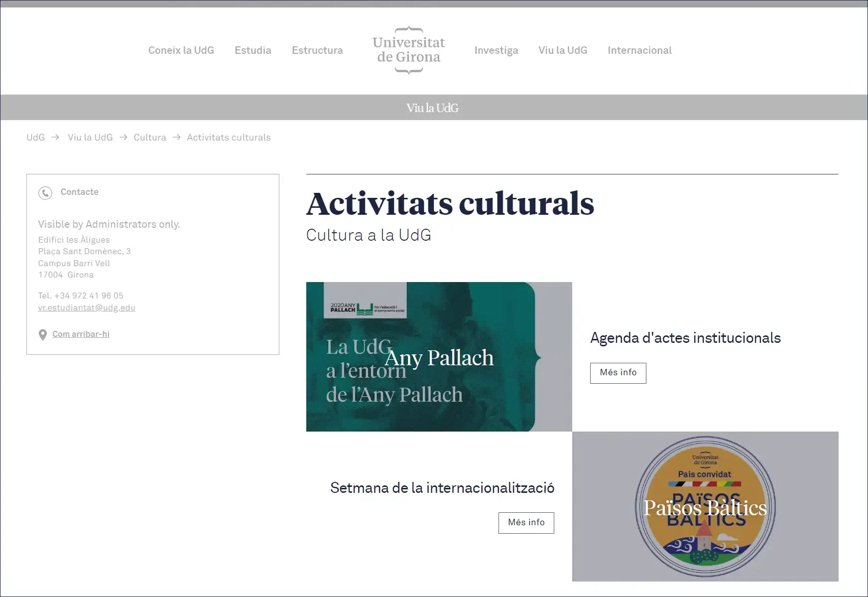Open the Estructura menu
This screenshot has width=868, height=597.
[317, 50]
